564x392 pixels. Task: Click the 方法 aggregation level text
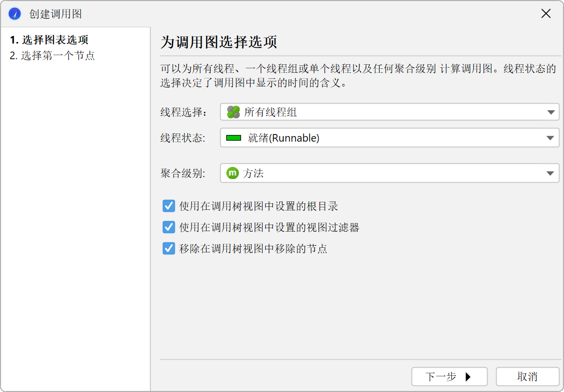point(254,173)
